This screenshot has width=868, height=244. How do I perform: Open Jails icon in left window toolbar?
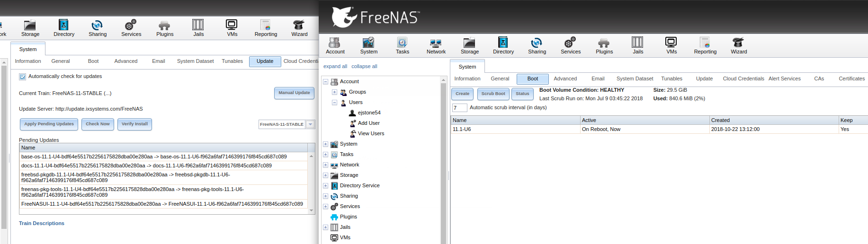(x=198, y=28)
